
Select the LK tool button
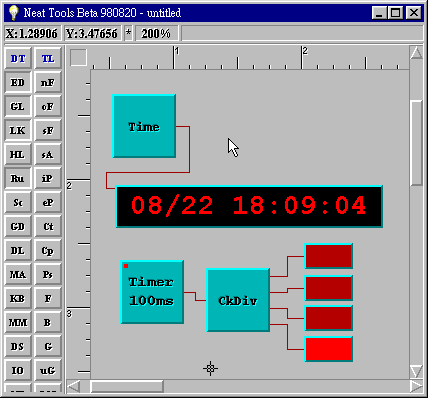tap(18, 130)
